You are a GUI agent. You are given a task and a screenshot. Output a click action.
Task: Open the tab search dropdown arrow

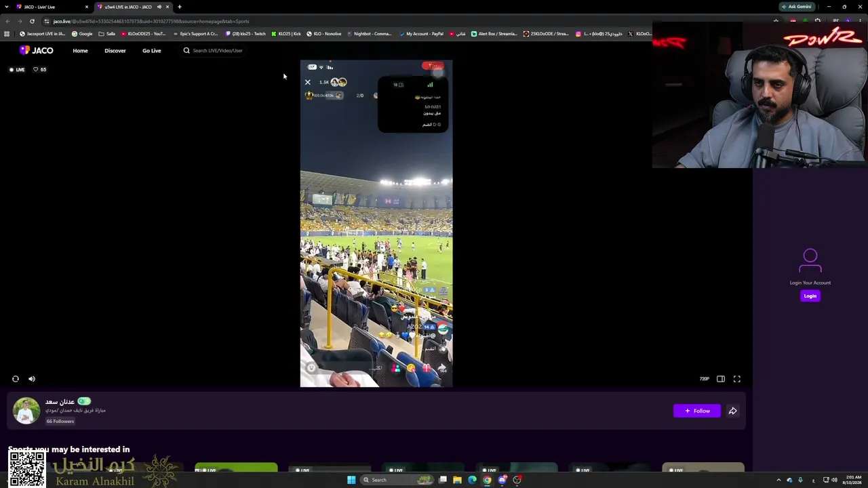[7, 7]
